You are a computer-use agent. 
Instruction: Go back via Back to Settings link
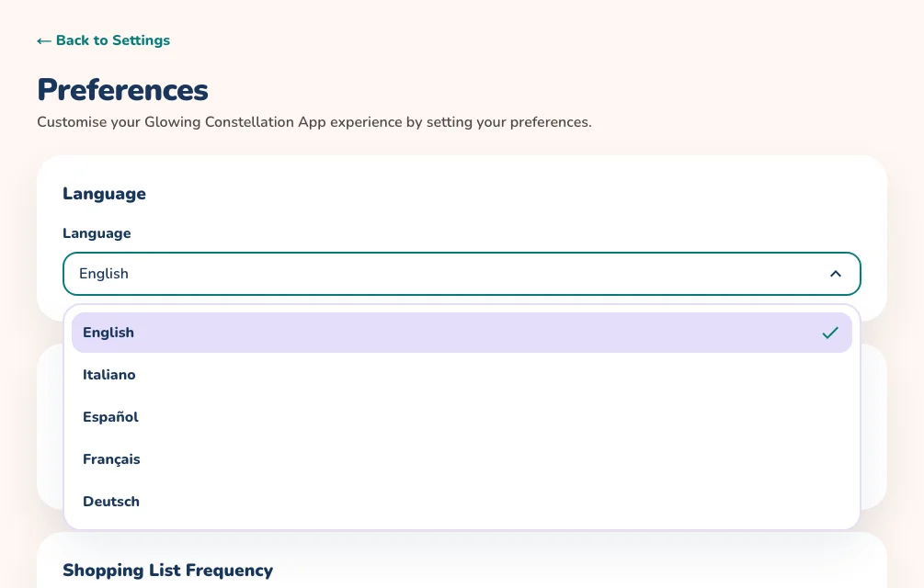pos(104,40)
